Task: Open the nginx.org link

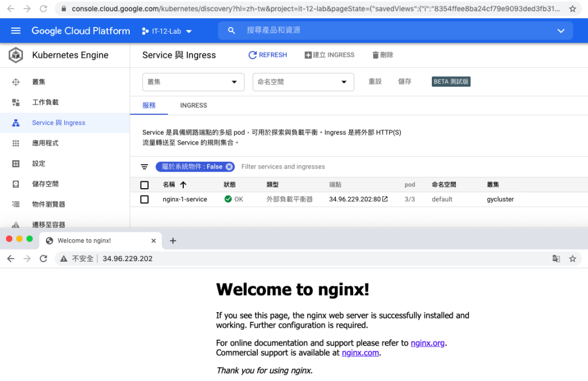Action: coord(427,343)
